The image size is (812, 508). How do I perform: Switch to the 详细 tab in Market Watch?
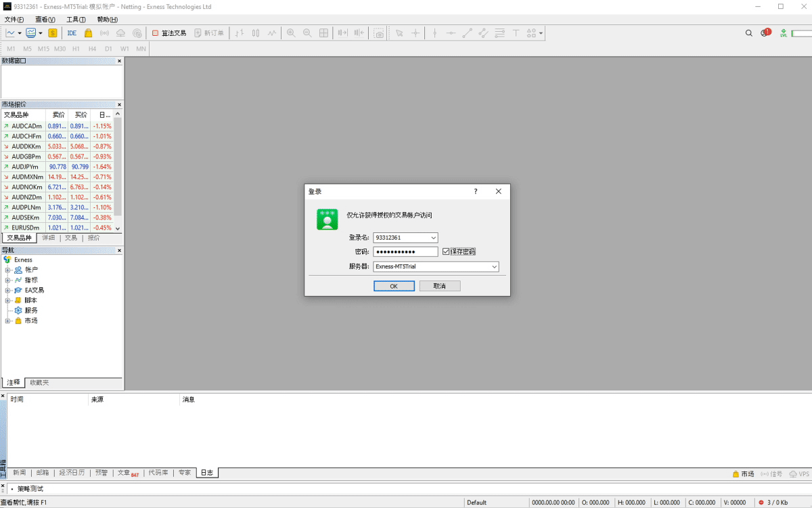(49, 238)
